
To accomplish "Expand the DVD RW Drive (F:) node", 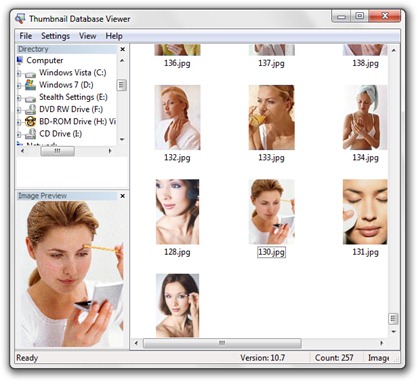I will [x=19, y=110].
